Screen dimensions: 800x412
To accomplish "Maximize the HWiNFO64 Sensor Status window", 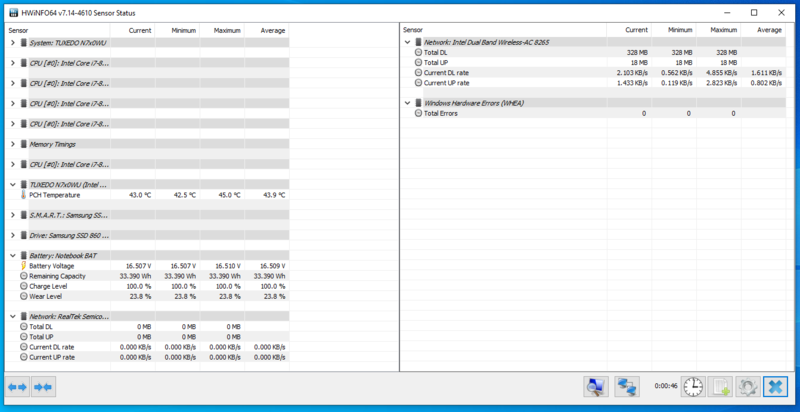I will point(754,13).
